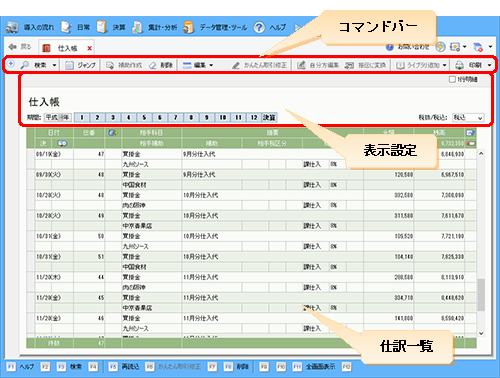
Task: Close the 仕入帳 tab with red X
Action: pos(89,48)
